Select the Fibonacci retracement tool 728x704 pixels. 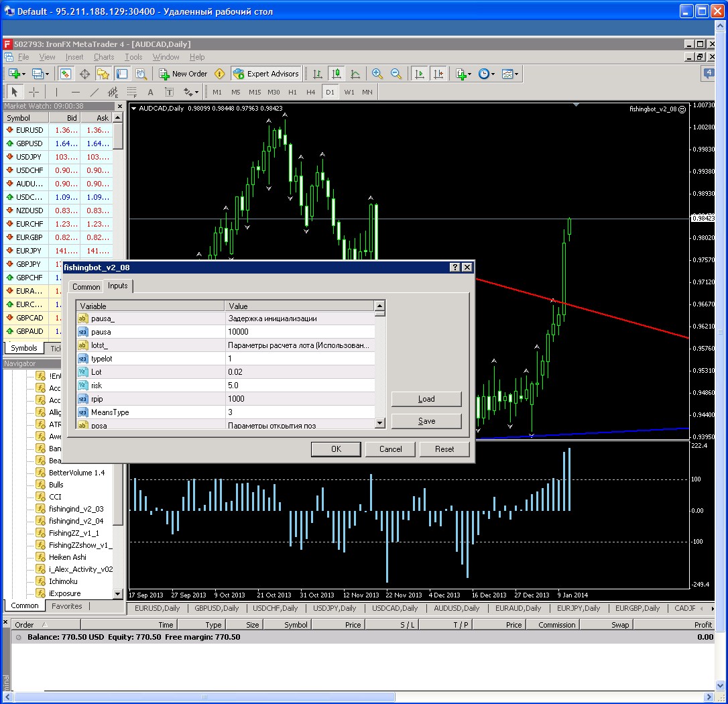(132, 92)
